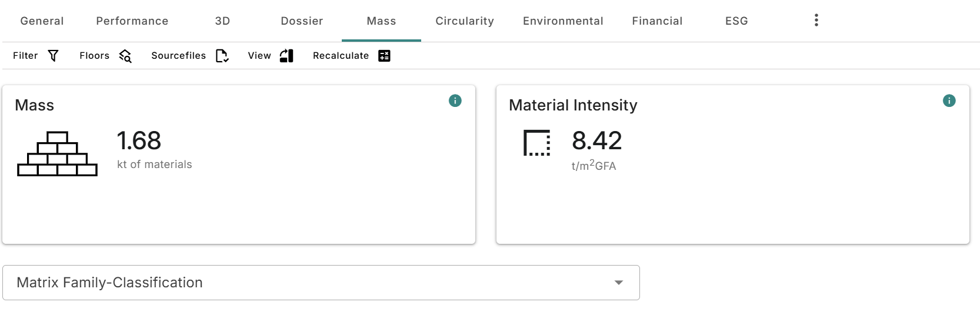Screen dimensions: 980x312
Task: Click the dropdown arrow of Matrix Family-Classification
Action: coord(619,283)
